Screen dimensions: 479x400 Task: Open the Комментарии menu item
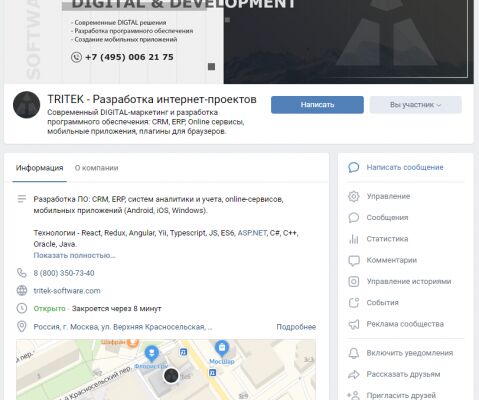coord(392,260)
